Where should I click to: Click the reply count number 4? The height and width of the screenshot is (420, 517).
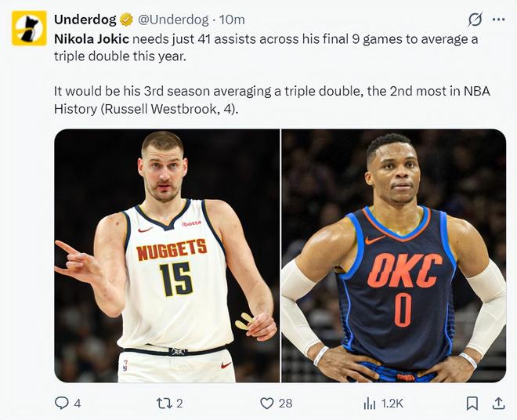tap(77, 403)
